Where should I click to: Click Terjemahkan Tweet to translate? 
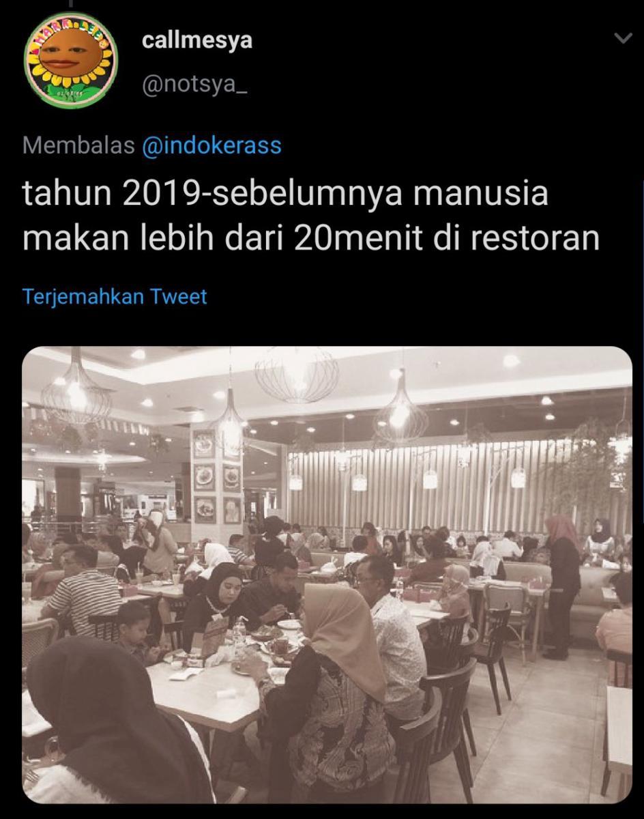coord(115,297)
